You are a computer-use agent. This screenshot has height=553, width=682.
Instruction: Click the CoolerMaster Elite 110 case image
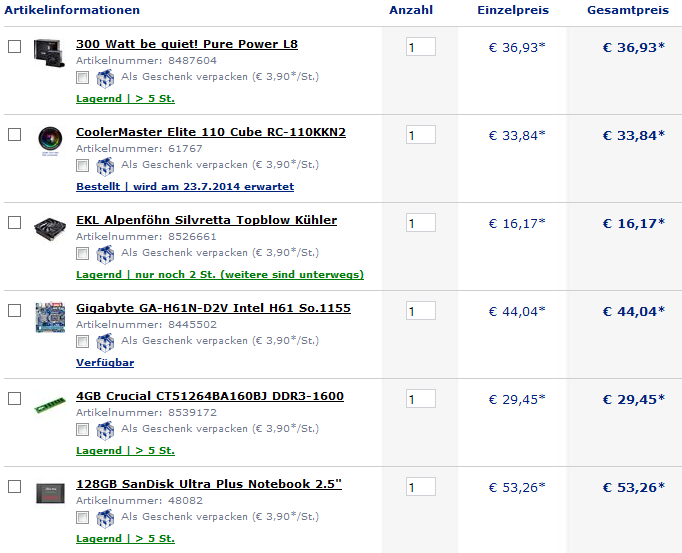[x=49, y=141]
